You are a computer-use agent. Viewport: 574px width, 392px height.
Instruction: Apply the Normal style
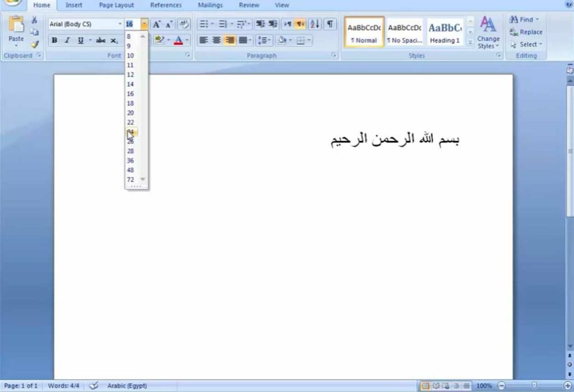(x=364, y=32)
